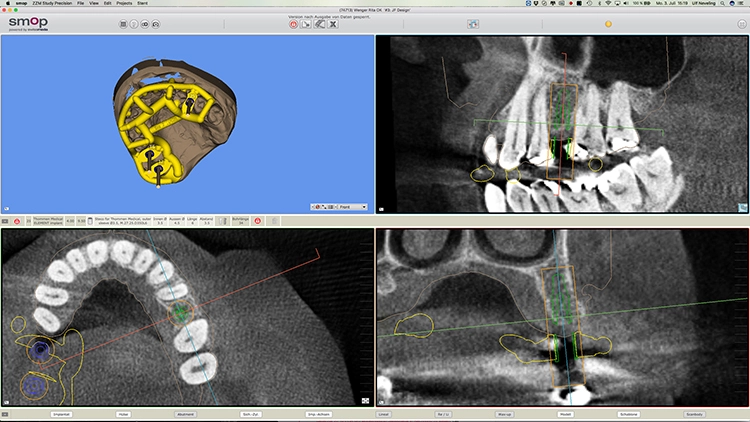Click the small icon at bottom-left of 3D view

tap(6, 209)
